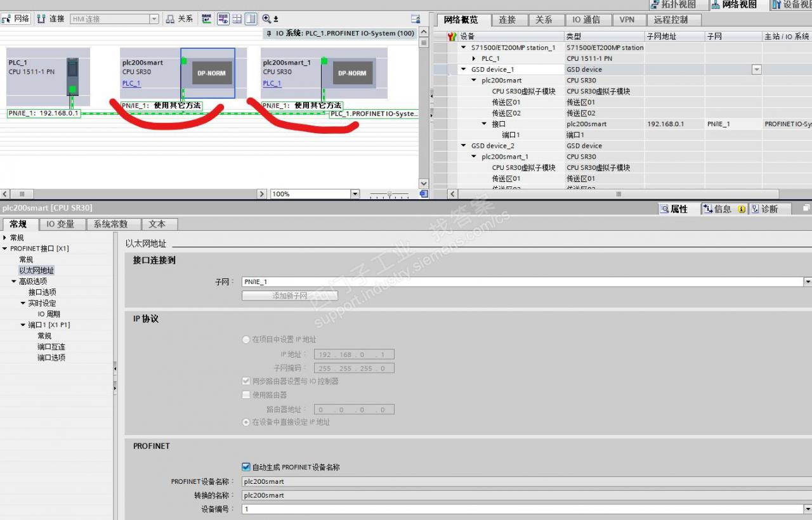Toggle the highlighted IO system view icon
Image resolution: width=812 pixels, height=520 pixels.
(223, 19)
